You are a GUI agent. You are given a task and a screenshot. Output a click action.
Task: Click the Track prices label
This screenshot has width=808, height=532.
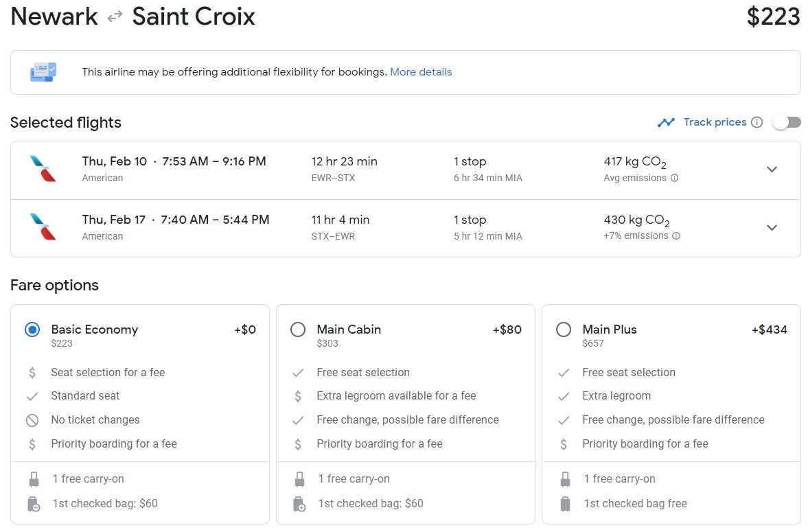coord(715,122)
